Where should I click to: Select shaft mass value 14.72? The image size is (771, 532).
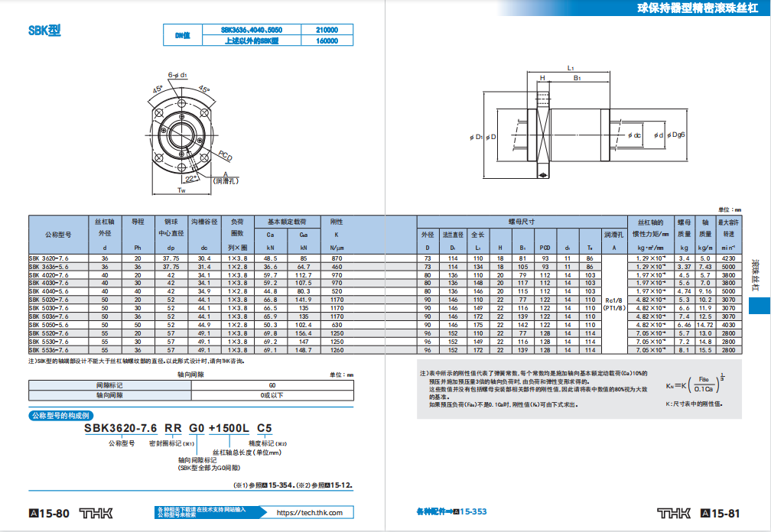(705, 325)
